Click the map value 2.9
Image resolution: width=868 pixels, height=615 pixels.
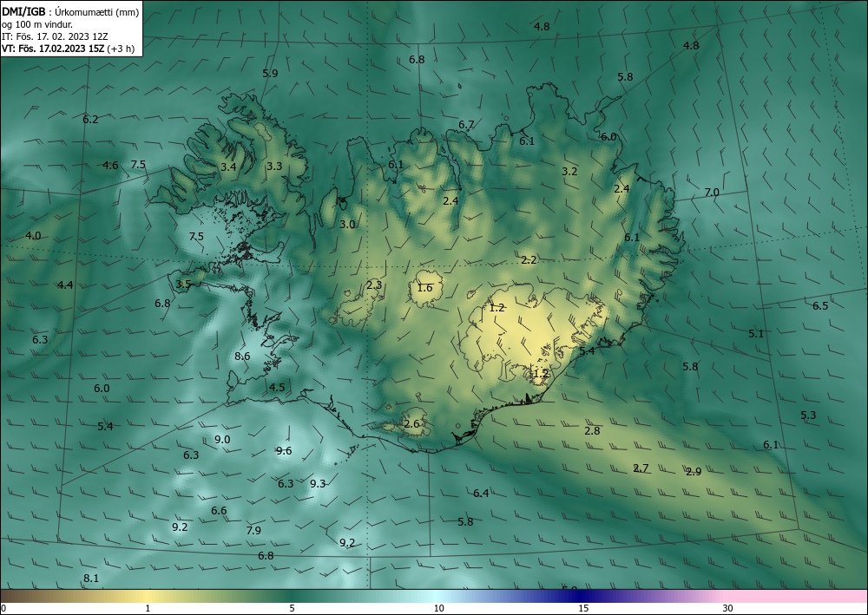tap(694, 472)
